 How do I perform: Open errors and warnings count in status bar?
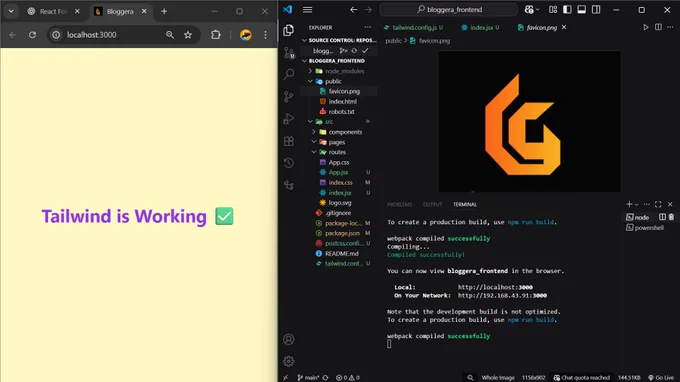point(348,378)
